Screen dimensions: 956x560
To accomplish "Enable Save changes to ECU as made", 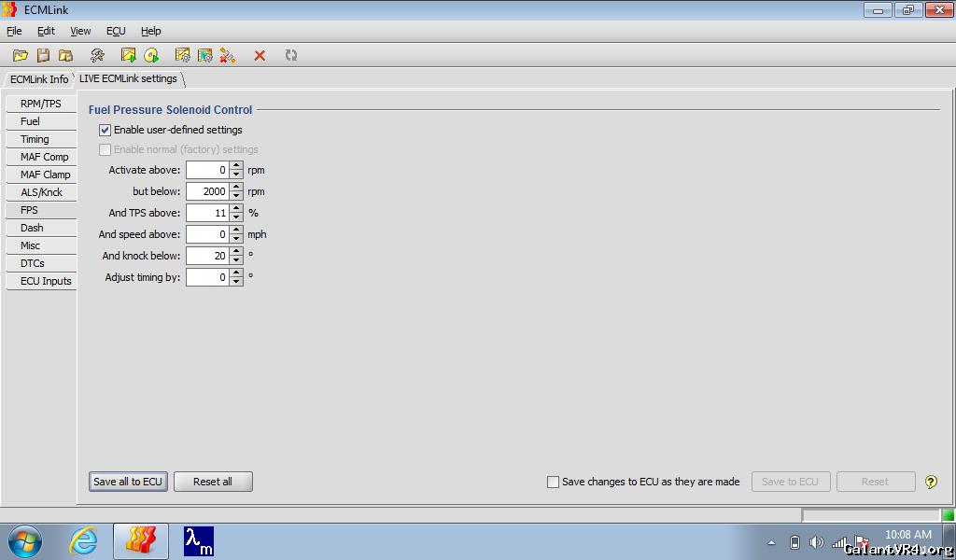I will click(553, 482).
